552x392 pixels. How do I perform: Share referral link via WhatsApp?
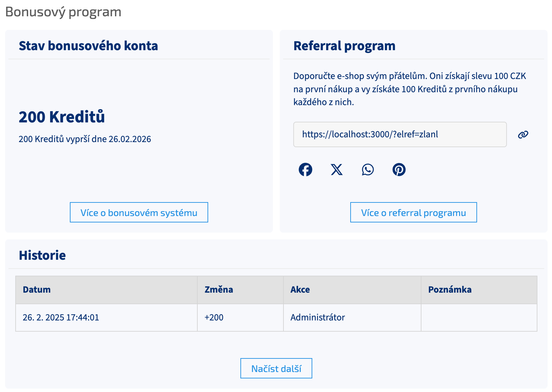click(x=368, y=170)
